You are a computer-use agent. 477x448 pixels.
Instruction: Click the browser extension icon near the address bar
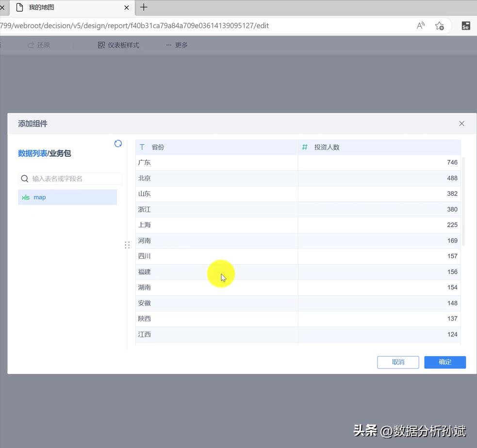tap(465, 26)
